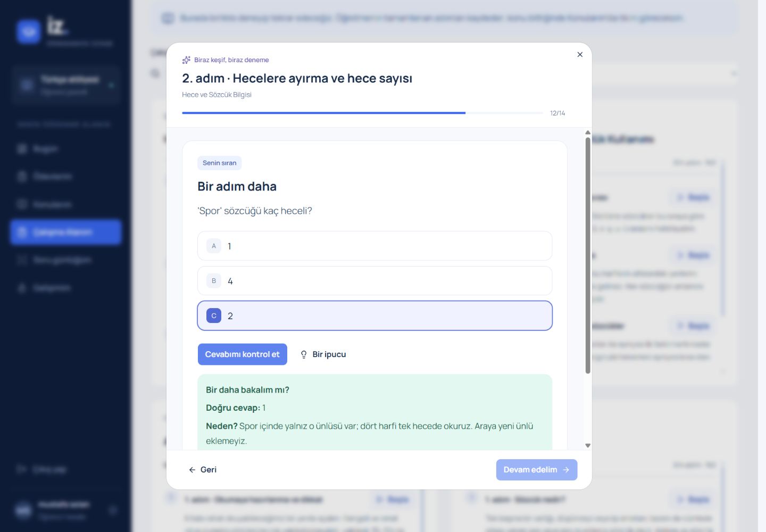The image size is (766, 532).
Task: Click the "12/14" step counter
Action: coord(557,113)
